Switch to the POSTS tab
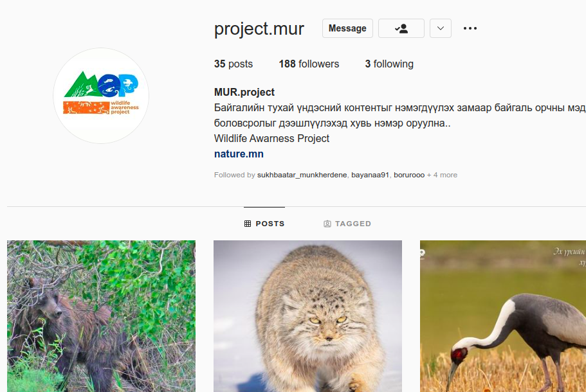Image resolution: width=586 pixels, height=392 pixels. 264,224
